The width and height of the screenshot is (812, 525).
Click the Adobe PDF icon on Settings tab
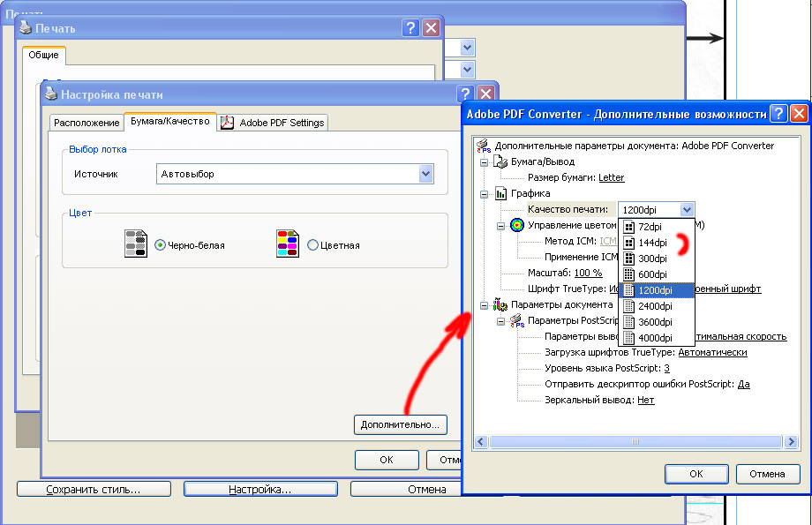[x=228, y=123]
